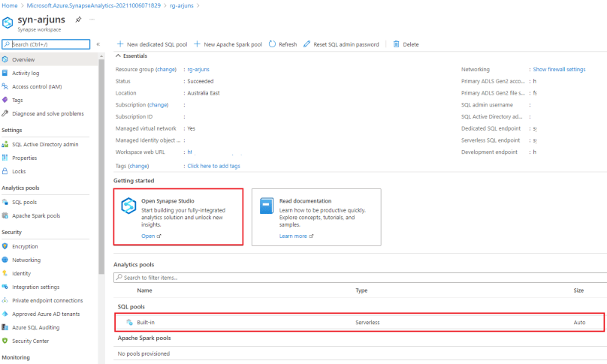The image size is (607, 364).
Task: Sort pools by Size column
Action: click(578, 290)
